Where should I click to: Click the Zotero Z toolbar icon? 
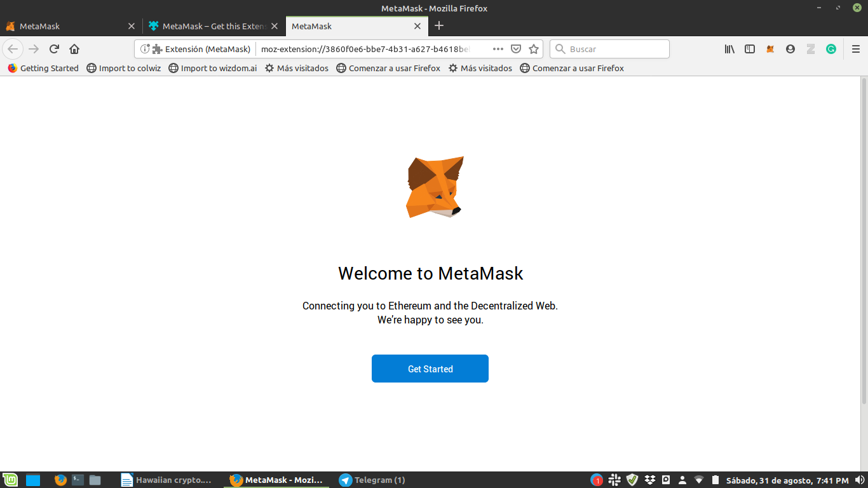811,49
